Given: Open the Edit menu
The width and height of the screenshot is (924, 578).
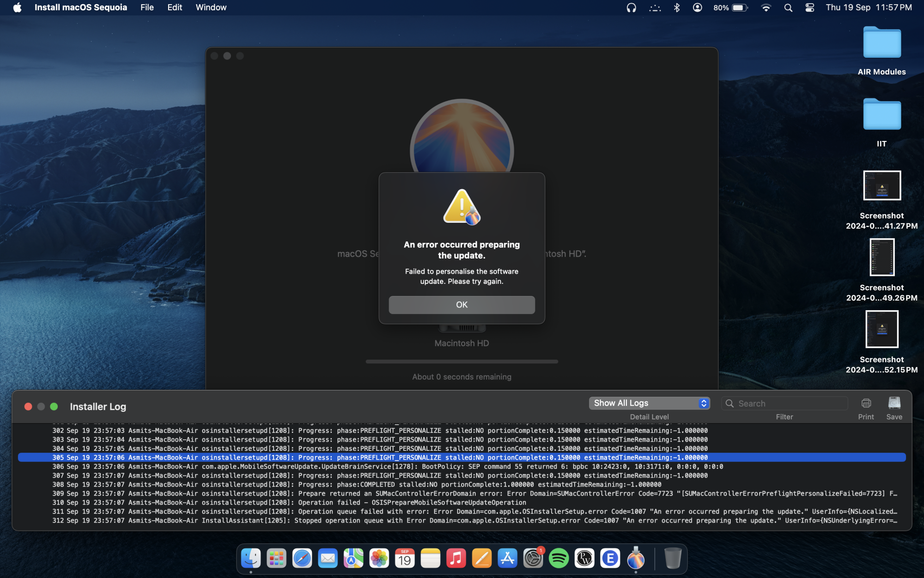Looking at the screenshot, I should pyautogui.click(x=175, y=7).
